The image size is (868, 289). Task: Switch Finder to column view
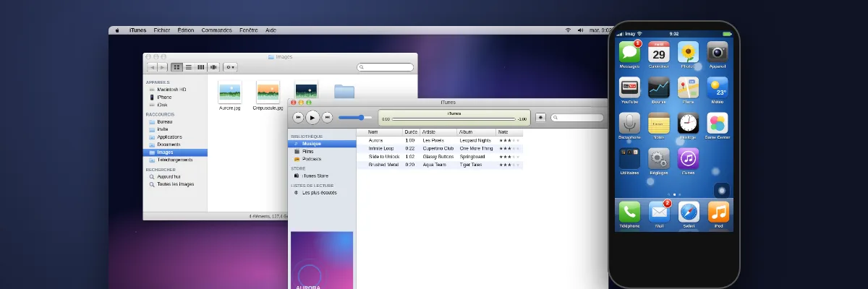coord(201,67)
